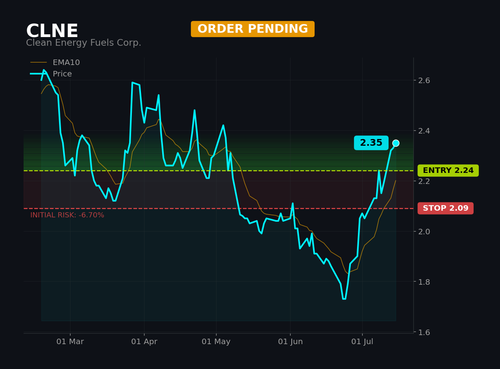500x369 pixels.
Task: Click the 01 Mar date axis label
Action: [x=70, y=342]
